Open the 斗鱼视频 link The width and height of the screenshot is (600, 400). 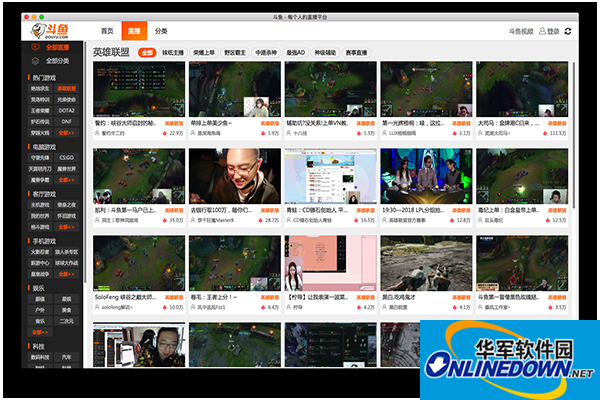point(521,31)
